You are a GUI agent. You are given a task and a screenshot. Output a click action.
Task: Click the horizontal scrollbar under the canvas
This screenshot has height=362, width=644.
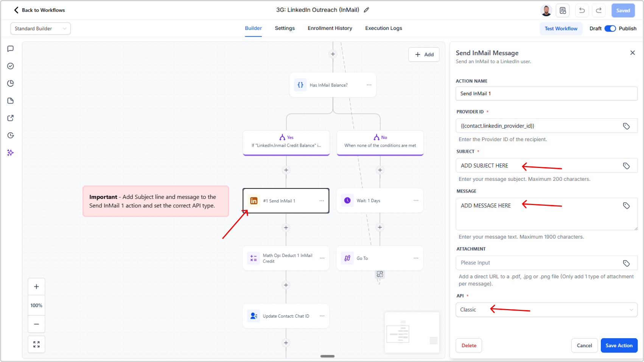click(x=327, y=356)
